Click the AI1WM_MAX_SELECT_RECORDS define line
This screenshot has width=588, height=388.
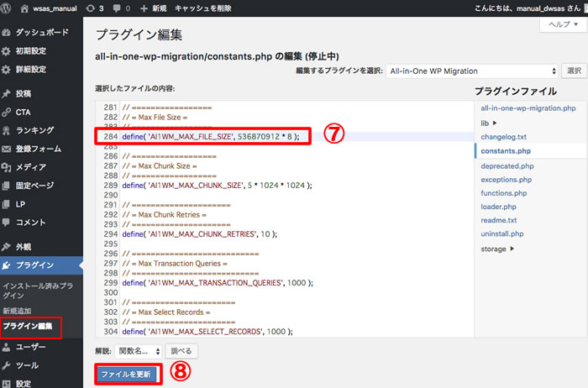click(207, 332)
